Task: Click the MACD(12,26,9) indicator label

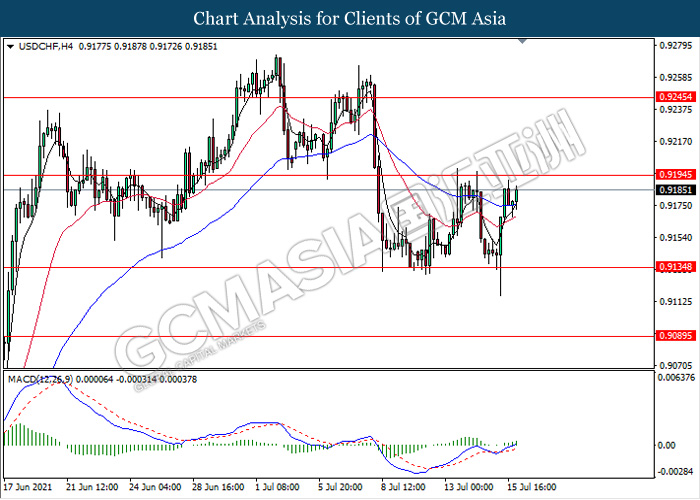Action: tap(41, 379)
